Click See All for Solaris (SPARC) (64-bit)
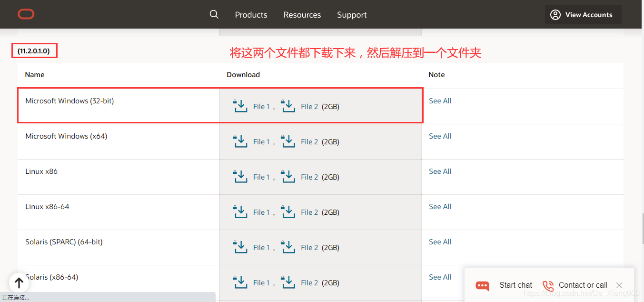Viewport: 644px width, 302px height. (x=440, y=242)
